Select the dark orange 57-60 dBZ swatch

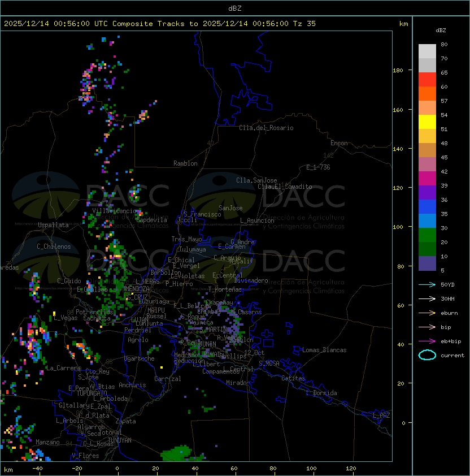click(427, 93)
